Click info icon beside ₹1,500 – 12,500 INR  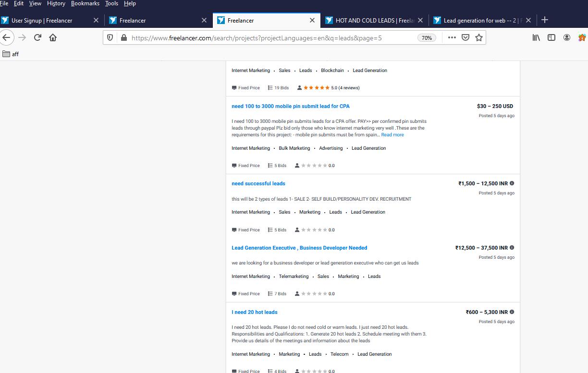coord(512,183)
